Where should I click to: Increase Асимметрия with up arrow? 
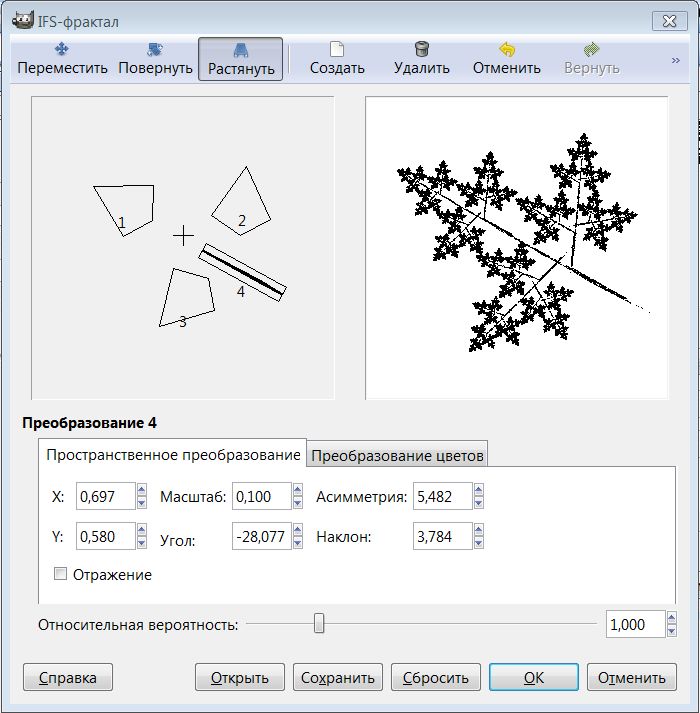[x=478, y=490]
